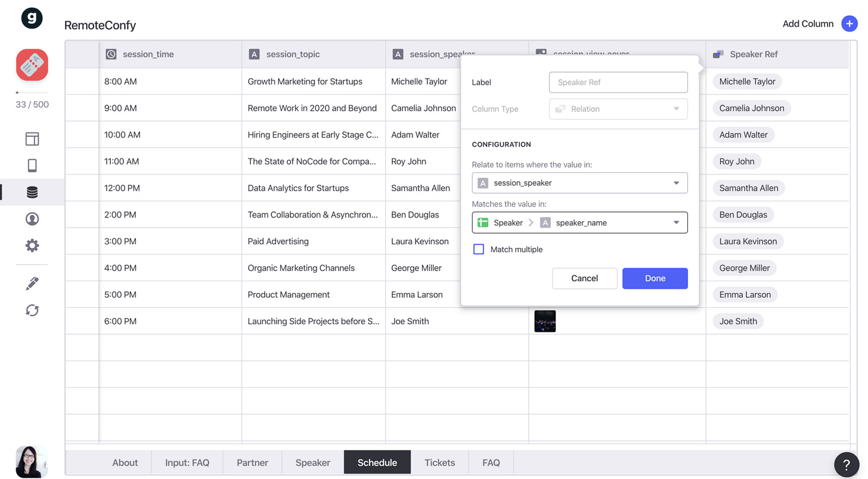Click the RemoteConfy app title
Viewport: 868px width, 479px height.
(x=100, y=25)
